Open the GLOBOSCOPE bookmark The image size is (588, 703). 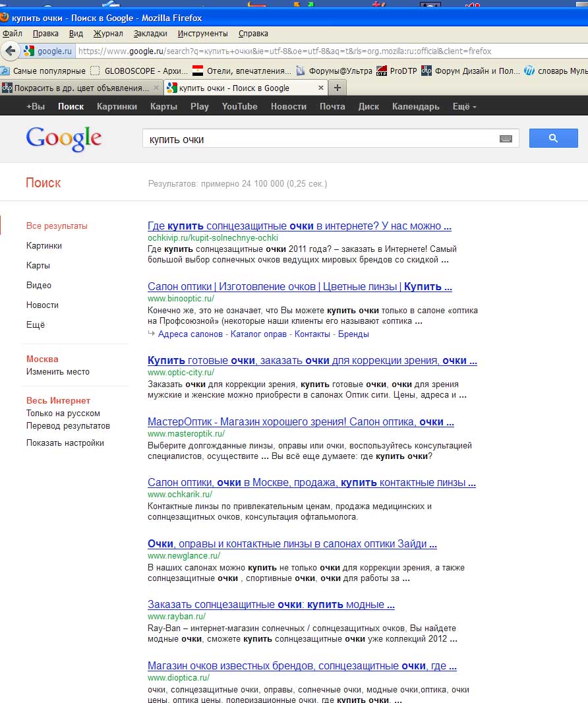[139, 71]
